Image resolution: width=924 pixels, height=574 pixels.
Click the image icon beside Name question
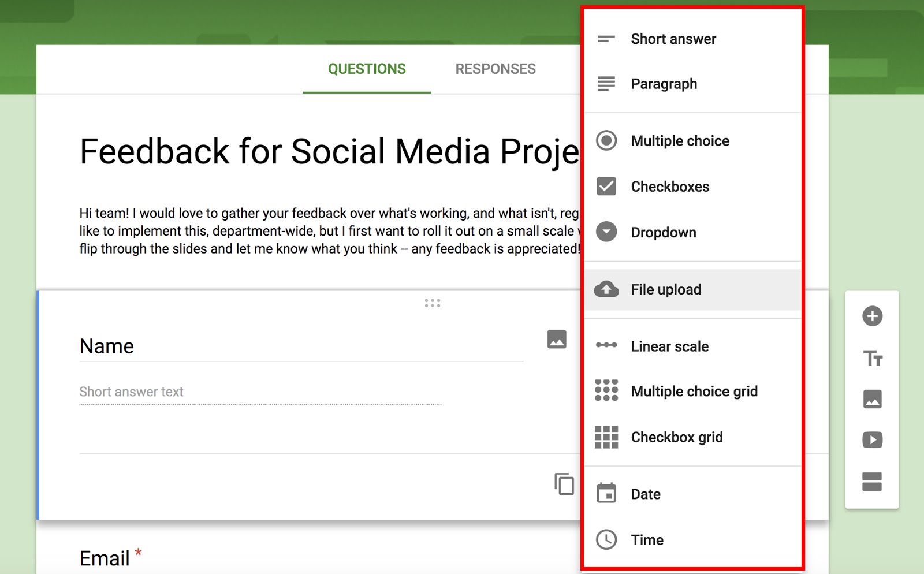pos(557,339)
